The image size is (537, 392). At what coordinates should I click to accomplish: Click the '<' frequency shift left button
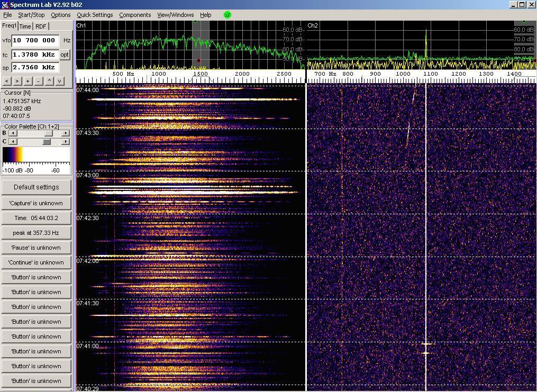(x=7, y=81)
